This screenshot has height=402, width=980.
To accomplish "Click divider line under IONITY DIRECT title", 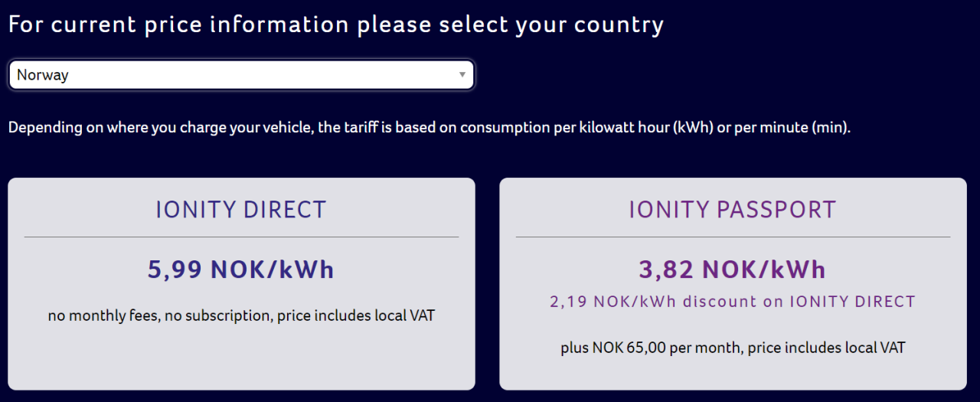I will pyautogui.click(x=241, y=237).
